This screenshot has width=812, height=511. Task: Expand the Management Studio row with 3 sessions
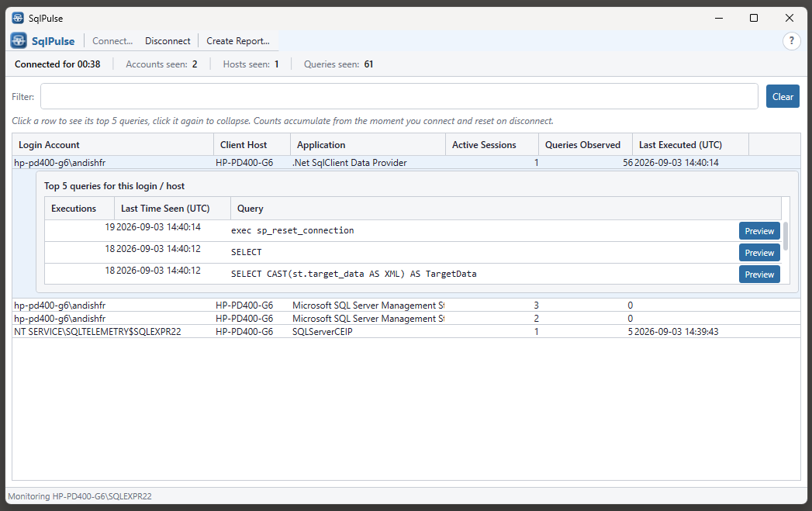pos(406,306)
